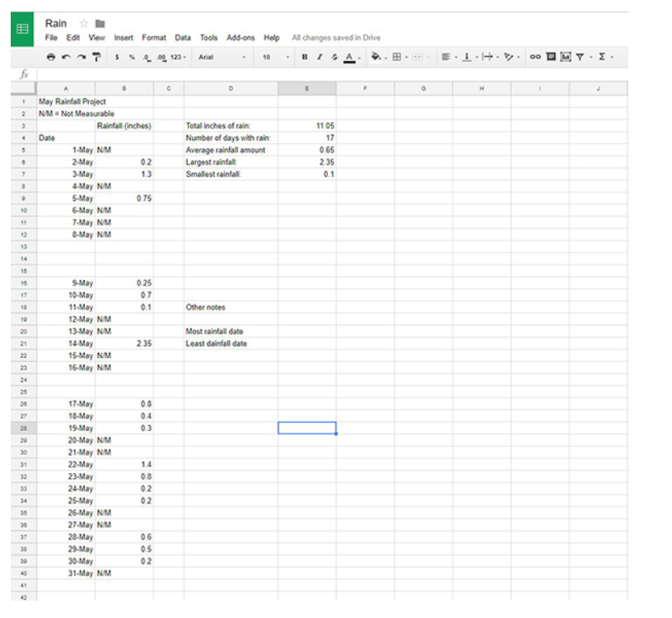Viewport: 672px width, 618px height.
Task: Toggle italic formatting
Action: click(320, 57)
